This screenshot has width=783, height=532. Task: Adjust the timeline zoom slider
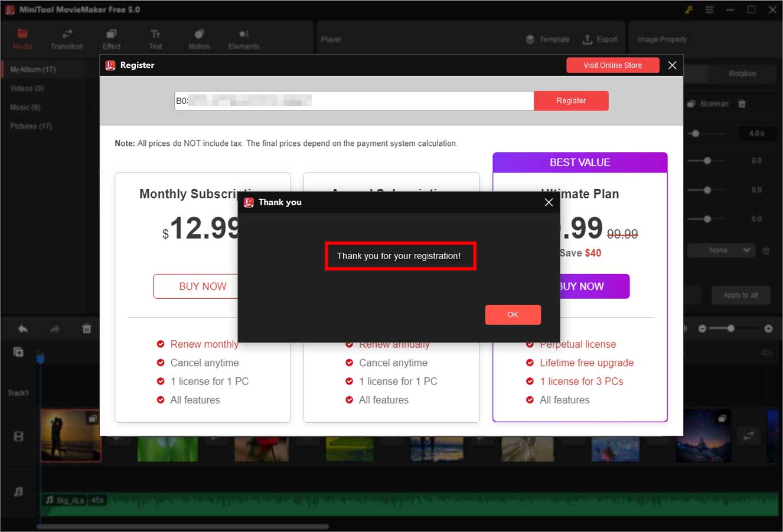(x=731, y=328)
